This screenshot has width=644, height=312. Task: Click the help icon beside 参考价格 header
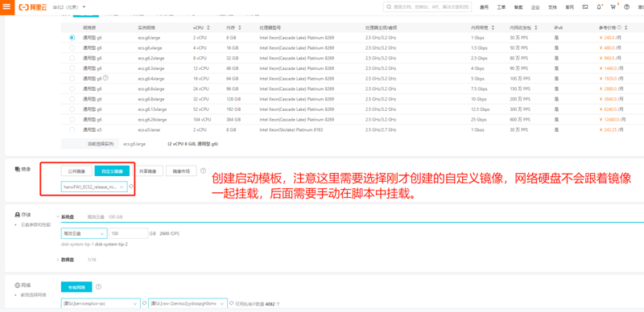pos(619,27)
